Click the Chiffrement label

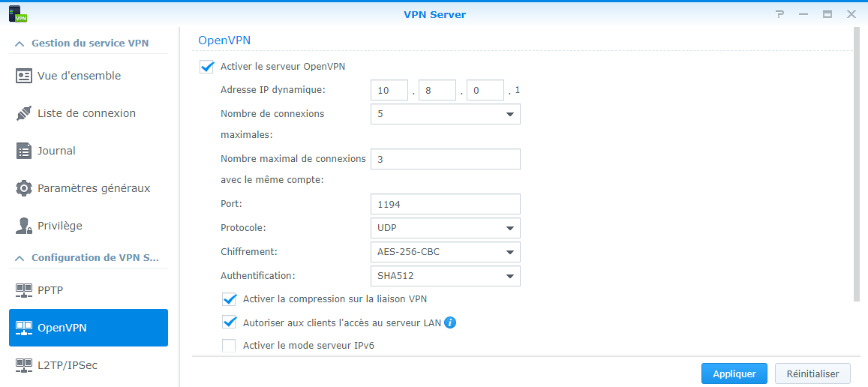coord(248,252)
